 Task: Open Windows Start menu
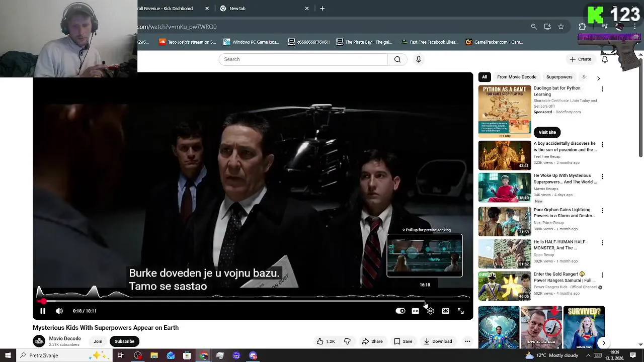[8, 355]
